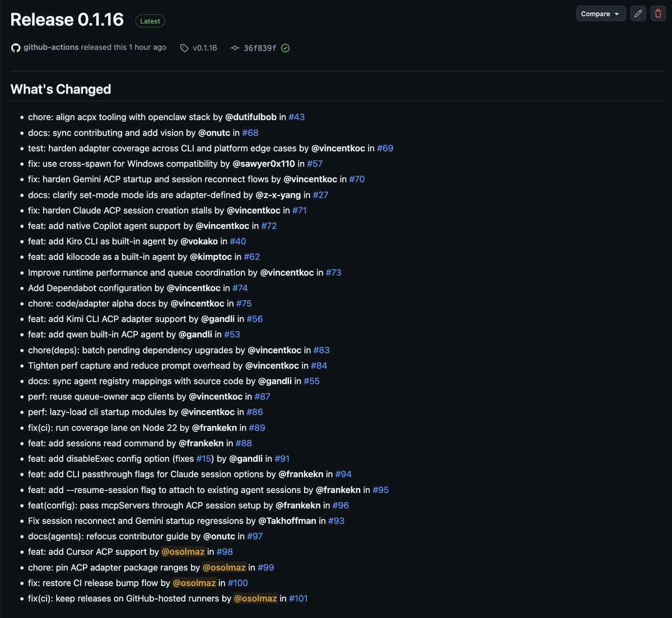Screen dimensions: 672x618
Task: Open the @vokako user mention
Action: tap(199, 241)
